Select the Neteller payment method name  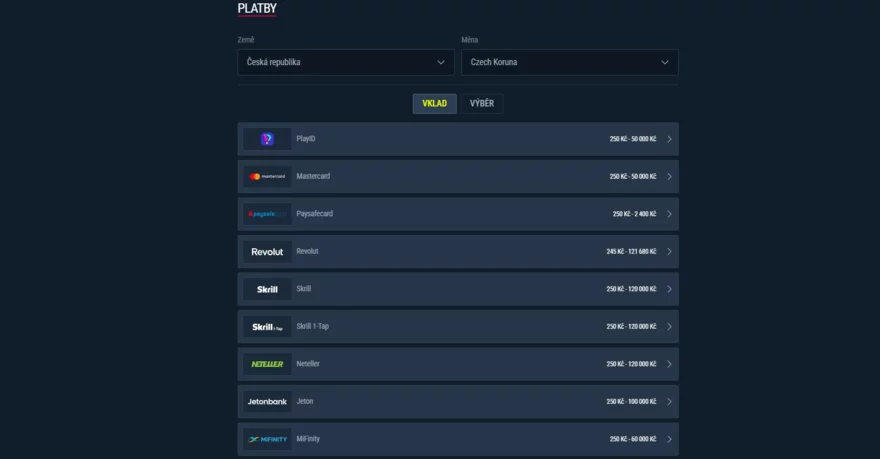tap(308, 364)
